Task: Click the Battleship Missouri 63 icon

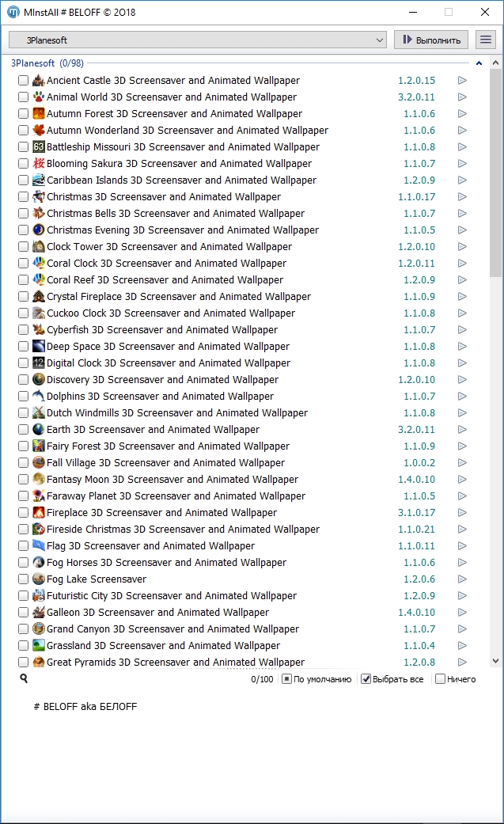Action: (38, 146)
